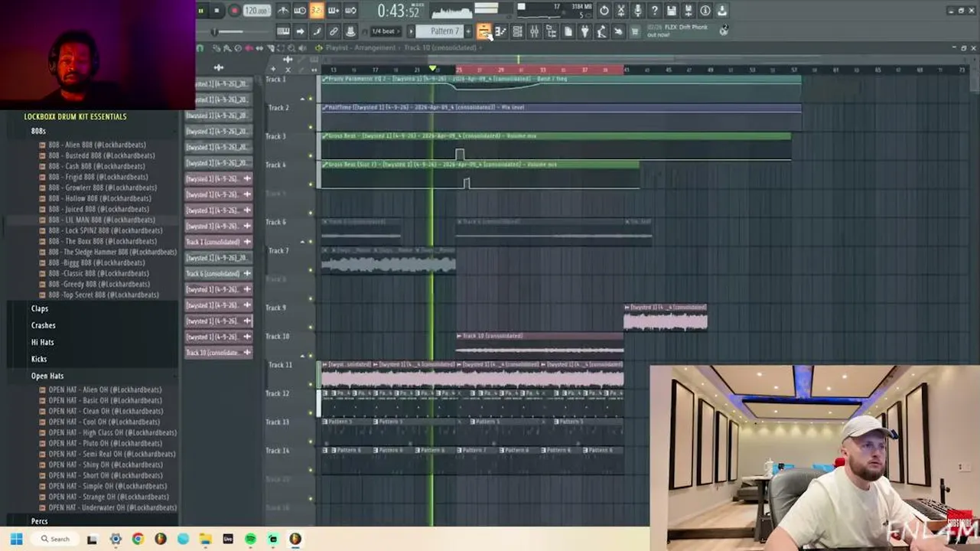Open the microphone recording icon
This screenshot has height=551, width=980.
point(638,11)
